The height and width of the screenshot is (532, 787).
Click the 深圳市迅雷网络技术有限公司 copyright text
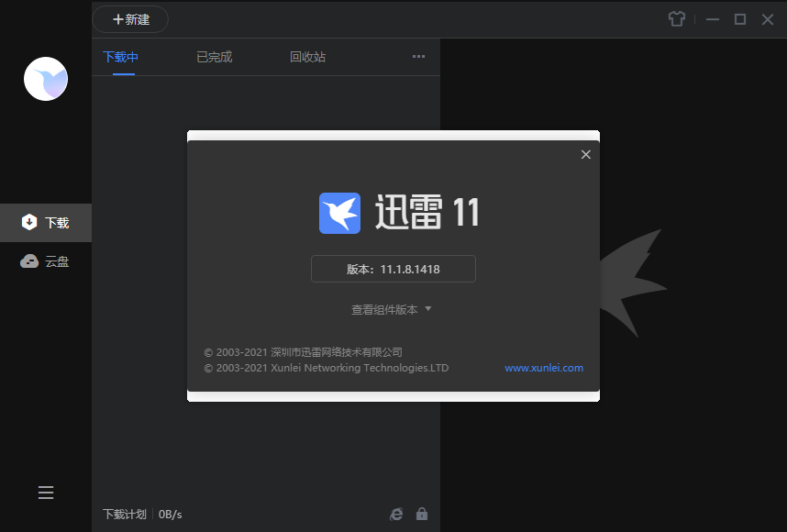tap(304, 352)
